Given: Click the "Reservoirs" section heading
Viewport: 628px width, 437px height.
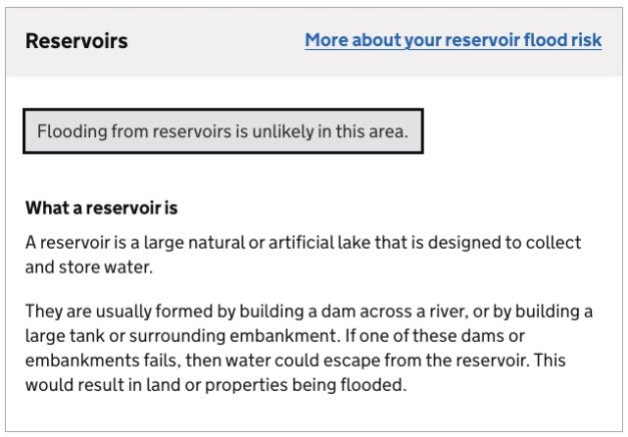Looking at the screenshot, I should coord(76,41).
